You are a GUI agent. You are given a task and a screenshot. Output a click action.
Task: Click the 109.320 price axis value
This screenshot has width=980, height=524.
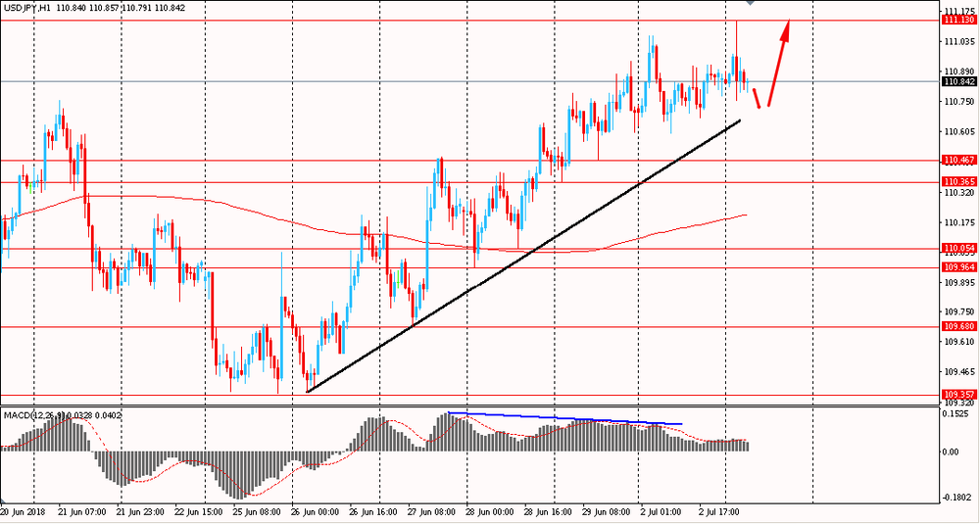point(960,403)
